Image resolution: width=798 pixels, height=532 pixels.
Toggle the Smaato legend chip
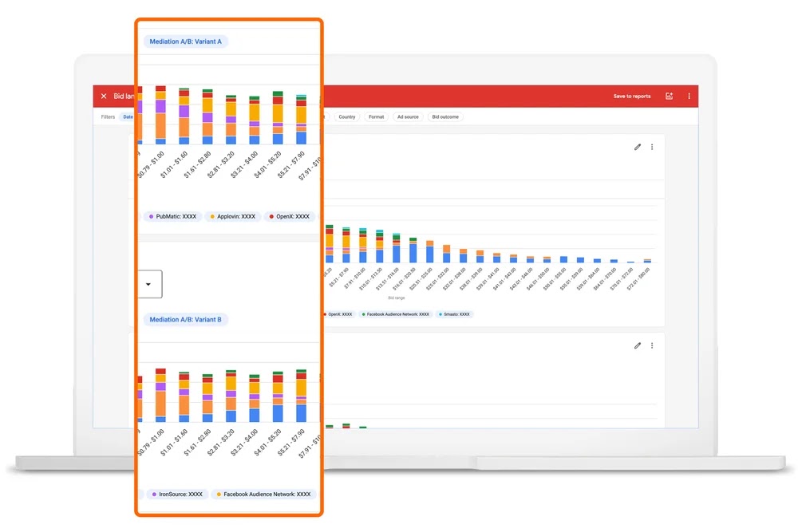pyautogui.click(x=454, y=314)
